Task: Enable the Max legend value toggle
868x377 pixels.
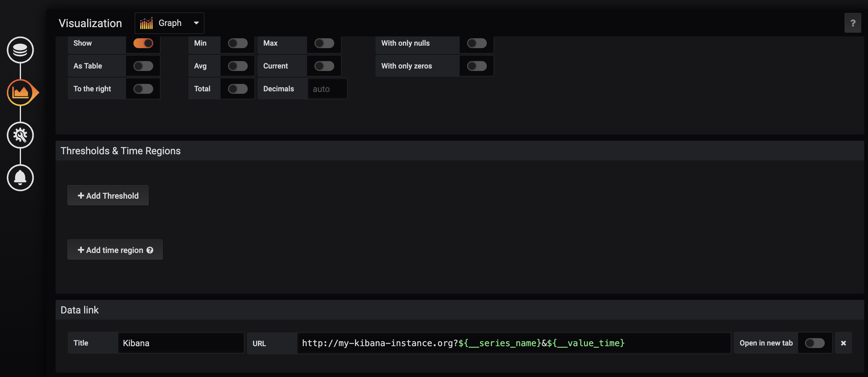Action: click(324, 43)
